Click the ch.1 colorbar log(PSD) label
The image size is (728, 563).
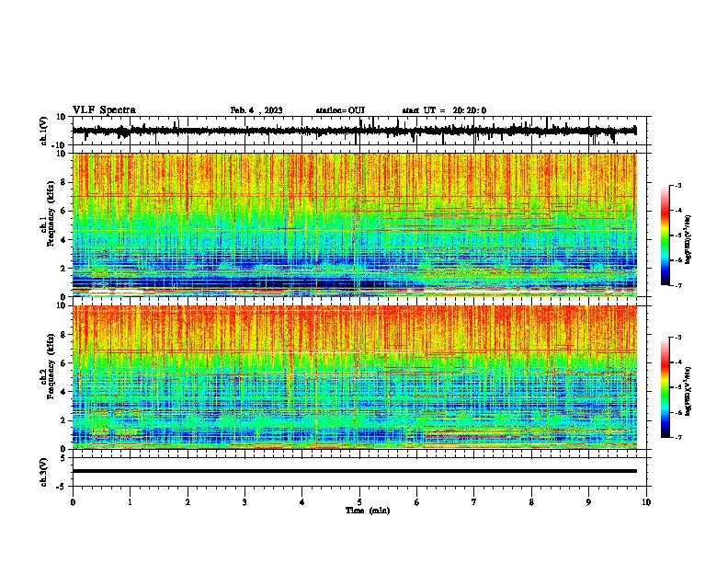pos(688,239)
